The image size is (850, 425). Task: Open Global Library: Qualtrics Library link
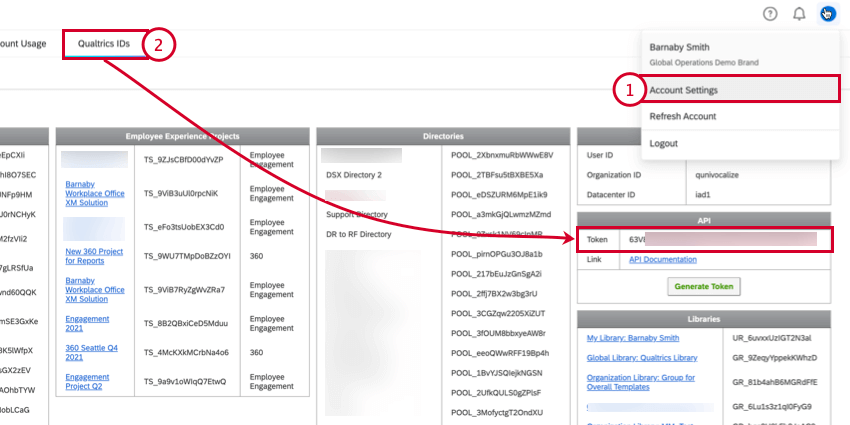[642, 358]
